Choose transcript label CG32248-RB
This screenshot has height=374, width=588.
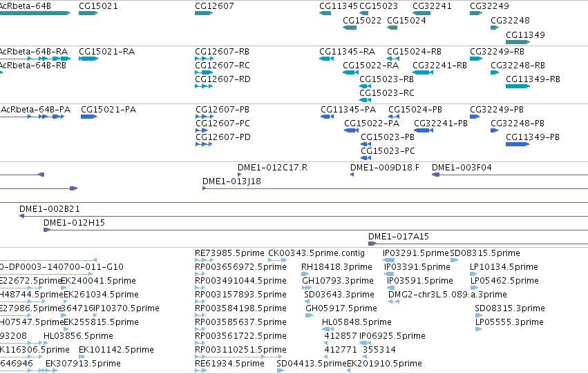pyautogui.click(x=518, y=65)
